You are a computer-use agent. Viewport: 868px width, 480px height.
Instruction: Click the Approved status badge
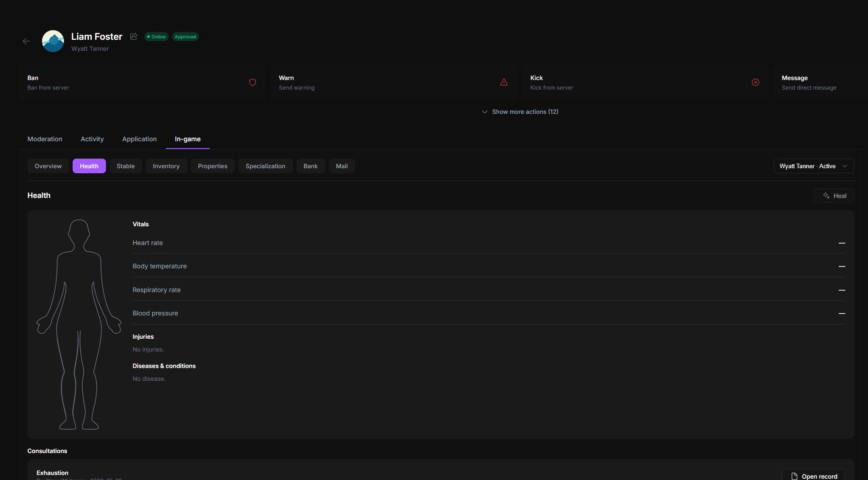point(185,37)
